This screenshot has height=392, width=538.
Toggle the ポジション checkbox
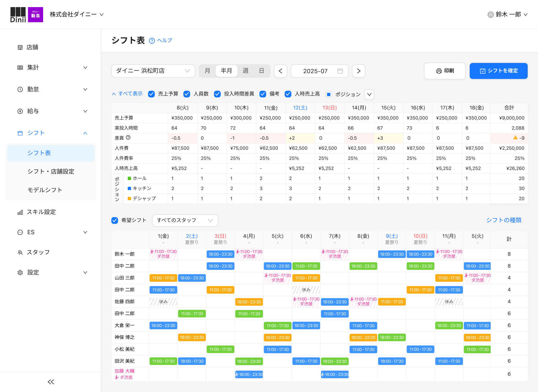(x=328, y=94)
